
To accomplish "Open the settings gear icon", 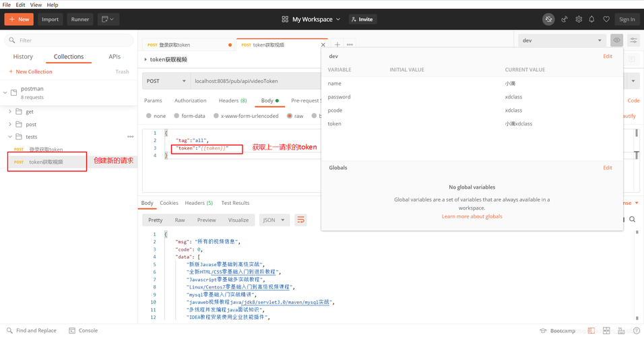I will (579, 20).
